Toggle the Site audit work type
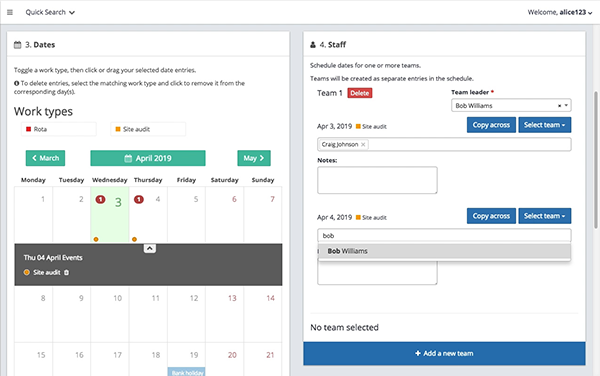Screen dimensions: 600x376 tap(148, 129)
